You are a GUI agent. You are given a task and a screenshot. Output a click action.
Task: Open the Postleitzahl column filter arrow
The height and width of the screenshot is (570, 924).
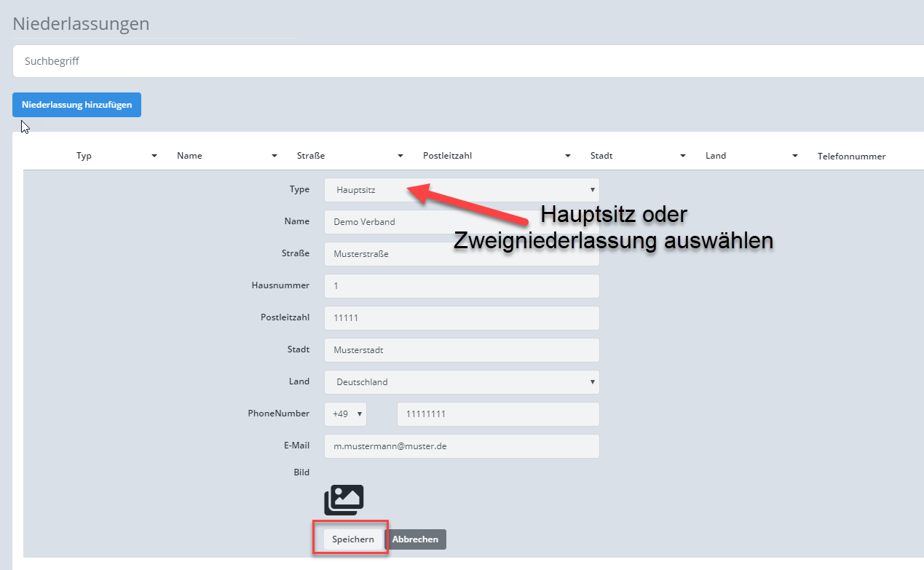[x=568, y=157]
